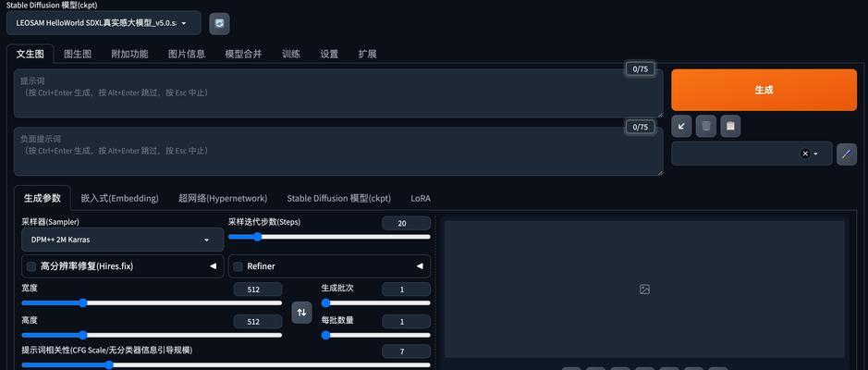
Task: Adjust the 高度 height slider
Action: point(152,335)
